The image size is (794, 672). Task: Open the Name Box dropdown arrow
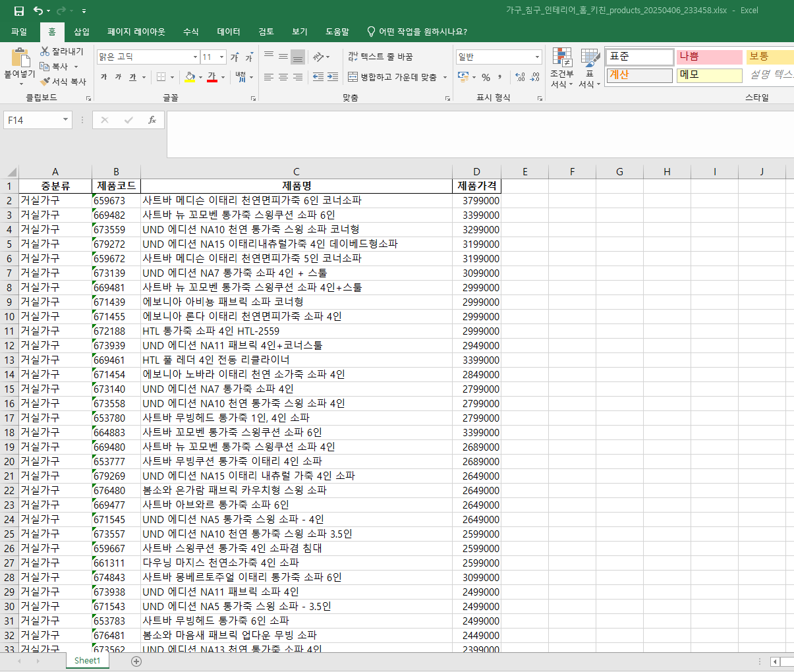65,120
